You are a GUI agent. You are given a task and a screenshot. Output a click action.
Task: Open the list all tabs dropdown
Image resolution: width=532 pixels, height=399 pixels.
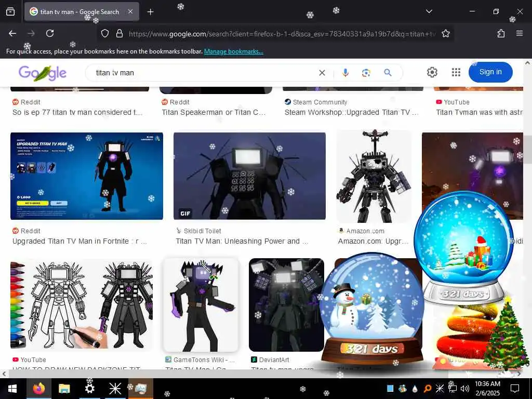coord(429,11)
